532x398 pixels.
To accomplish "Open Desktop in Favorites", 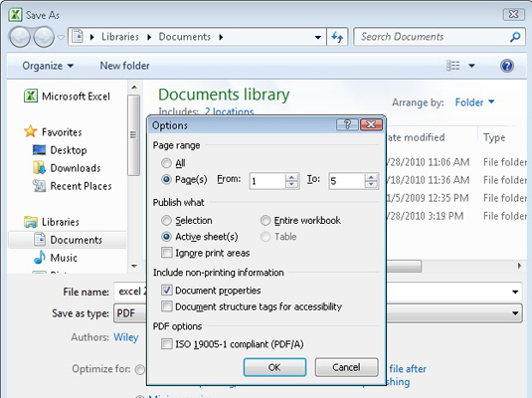I will [60, 150].
